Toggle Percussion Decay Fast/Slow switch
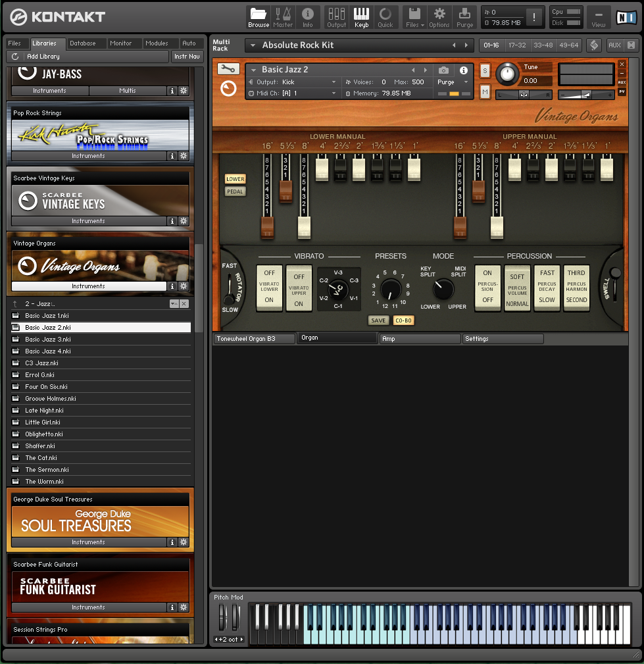 [x=547, y=287]
